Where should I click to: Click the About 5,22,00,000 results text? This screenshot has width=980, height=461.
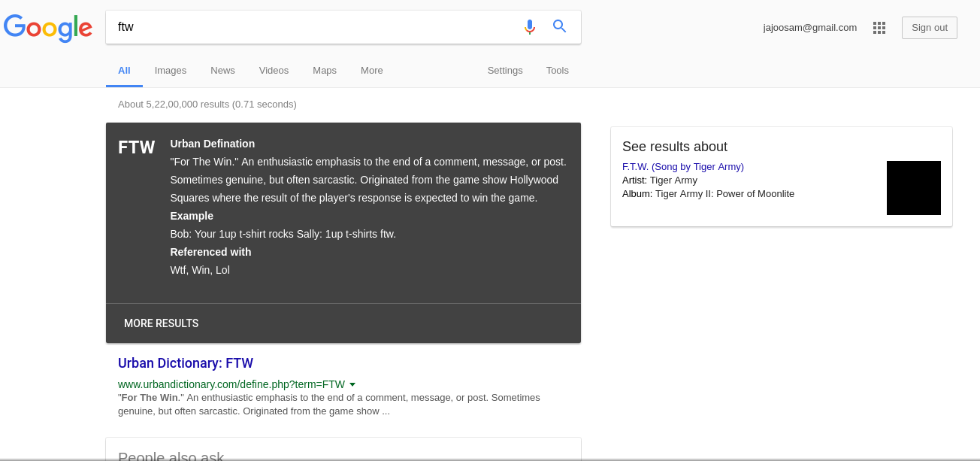click(207, 104)
